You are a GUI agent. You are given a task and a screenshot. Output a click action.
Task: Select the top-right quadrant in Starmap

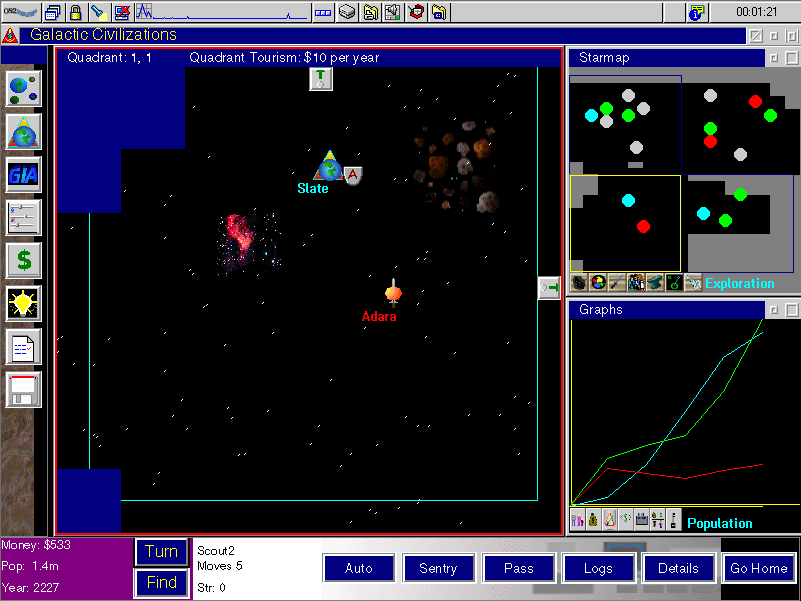pos(741,125)
